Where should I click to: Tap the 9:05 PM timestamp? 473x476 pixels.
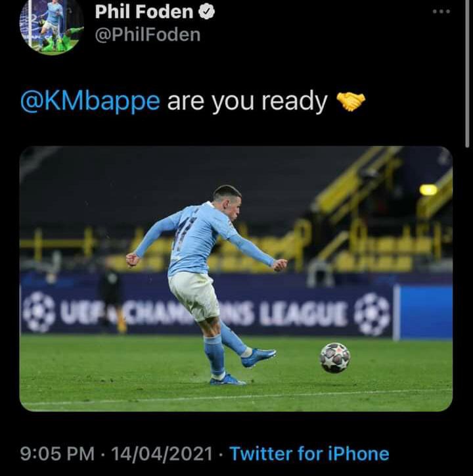coord(57,454)
